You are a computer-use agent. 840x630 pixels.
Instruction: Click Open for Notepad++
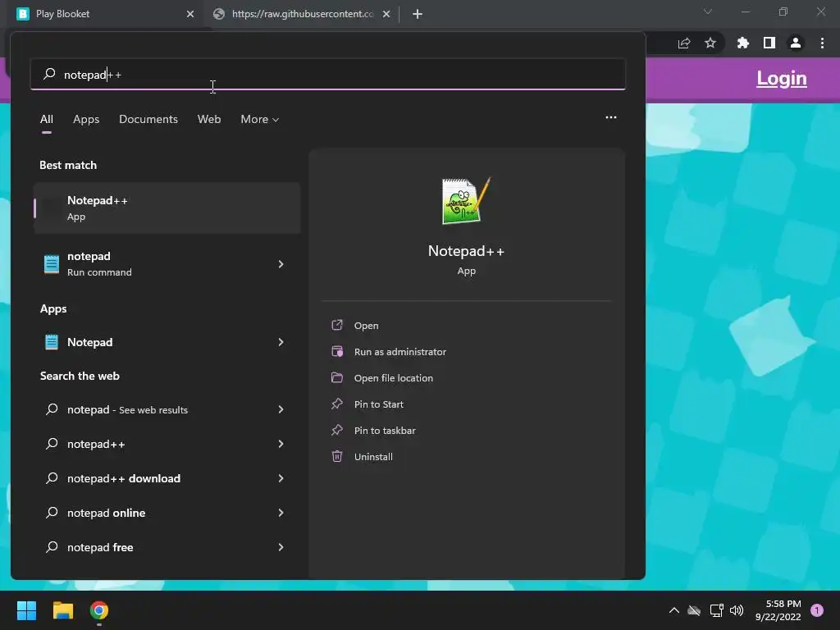[367, 326]
